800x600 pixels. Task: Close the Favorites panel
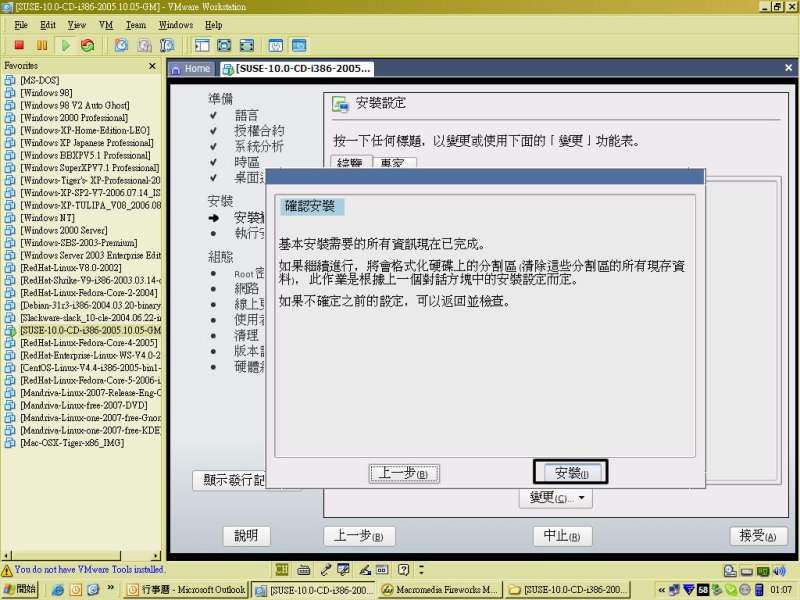(x=152, y=66)
